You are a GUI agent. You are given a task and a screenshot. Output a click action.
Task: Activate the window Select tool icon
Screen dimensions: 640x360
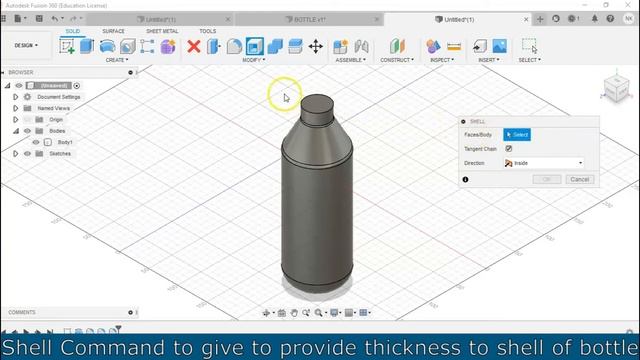click(529, 46)
